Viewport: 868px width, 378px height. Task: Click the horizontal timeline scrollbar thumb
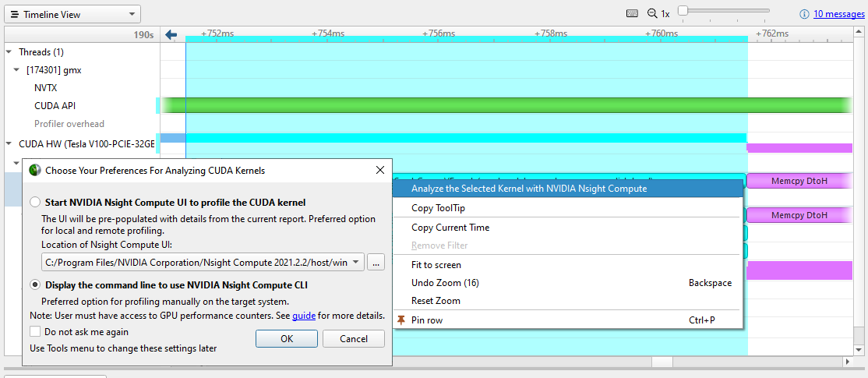(662, 362)
